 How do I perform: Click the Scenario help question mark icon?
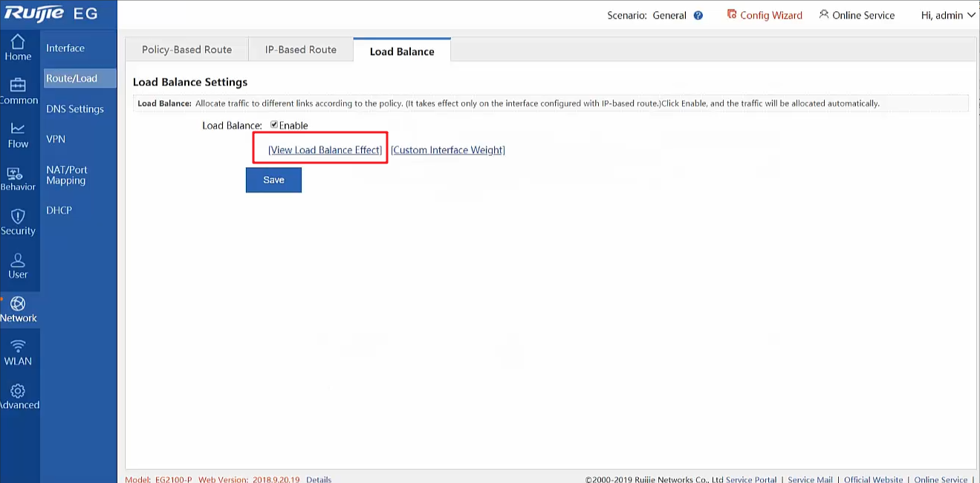pyautogui.click(x=698, y=15)
